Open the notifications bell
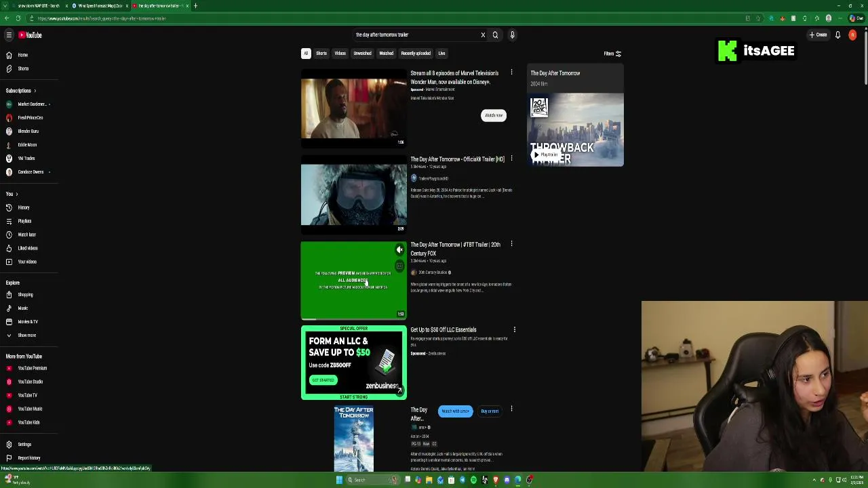868x488 pixels. point(837,35)
